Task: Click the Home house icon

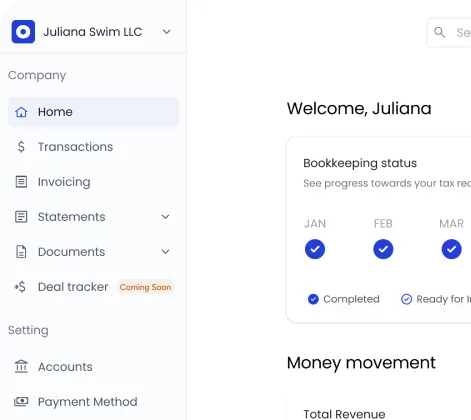Action: pyautogui.click(x=21, y=112)
